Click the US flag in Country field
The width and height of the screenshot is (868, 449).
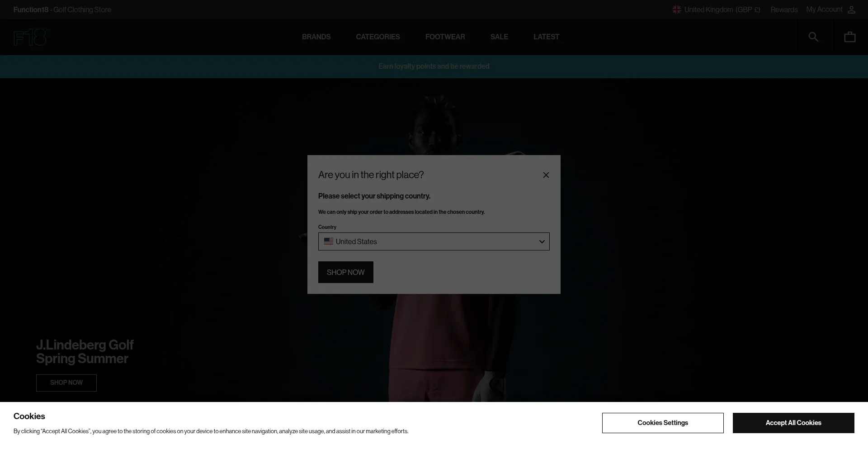(329, 241)
